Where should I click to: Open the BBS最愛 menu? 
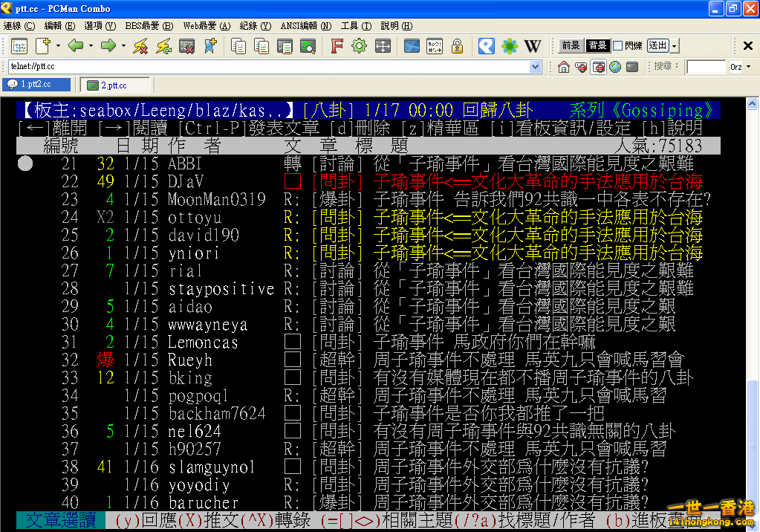(149, 26)
